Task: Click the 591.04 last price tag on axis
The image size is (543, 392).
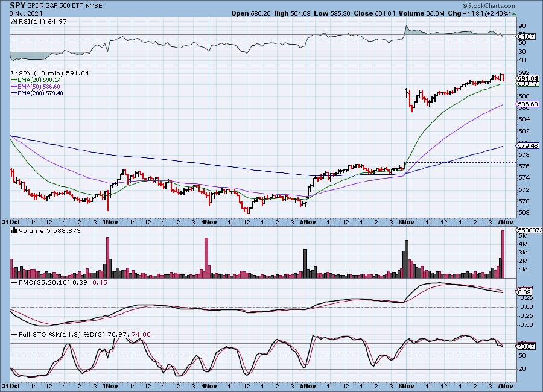Action: 528,78
